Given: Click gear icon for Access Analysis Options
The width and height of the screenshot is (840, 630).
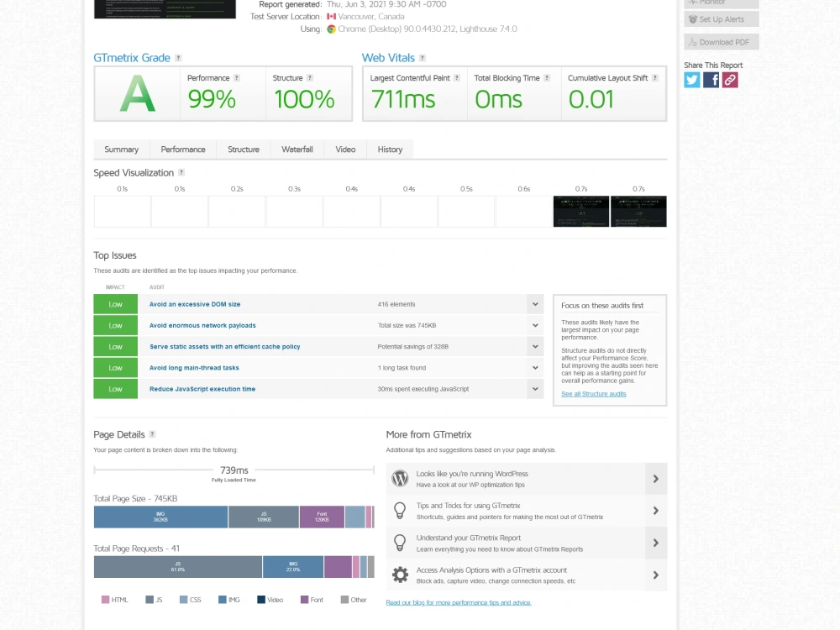Looking at the screenshot, I should tap(400, 575).
